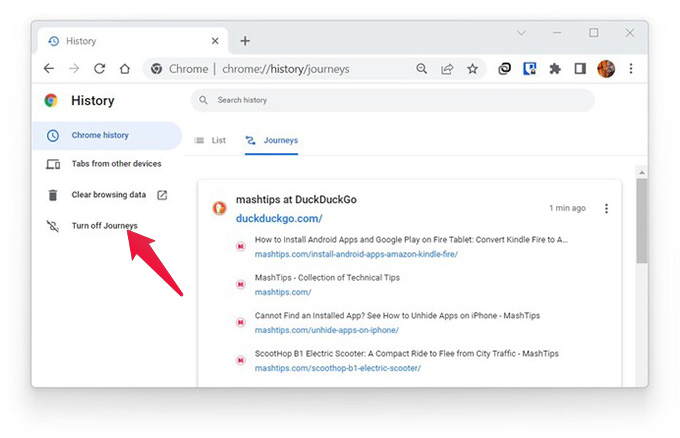680x438 pixels.
Task: Select Chrome history in sidebar
Action: point(107,135)
